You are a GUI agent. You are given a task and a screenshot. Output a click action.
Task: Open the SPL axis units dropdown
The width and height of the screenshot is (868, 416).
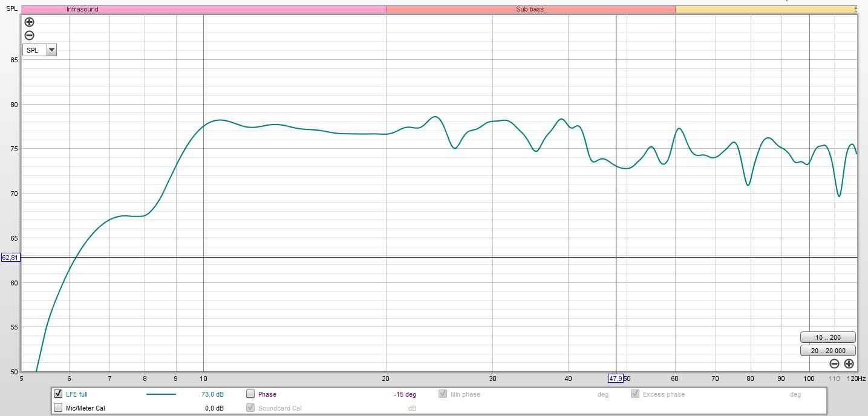click(x=39, y=50)
